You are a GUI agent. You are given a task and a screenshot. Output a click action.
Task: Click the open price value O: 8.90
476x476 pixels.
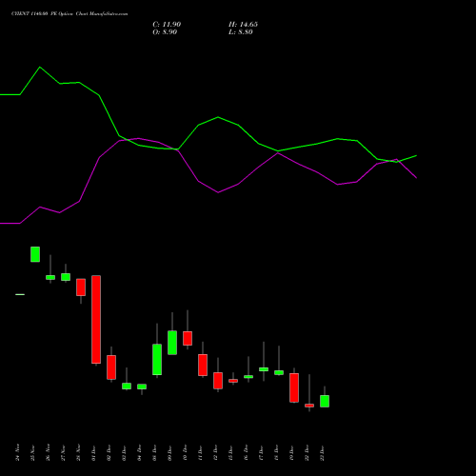(165, 32)
